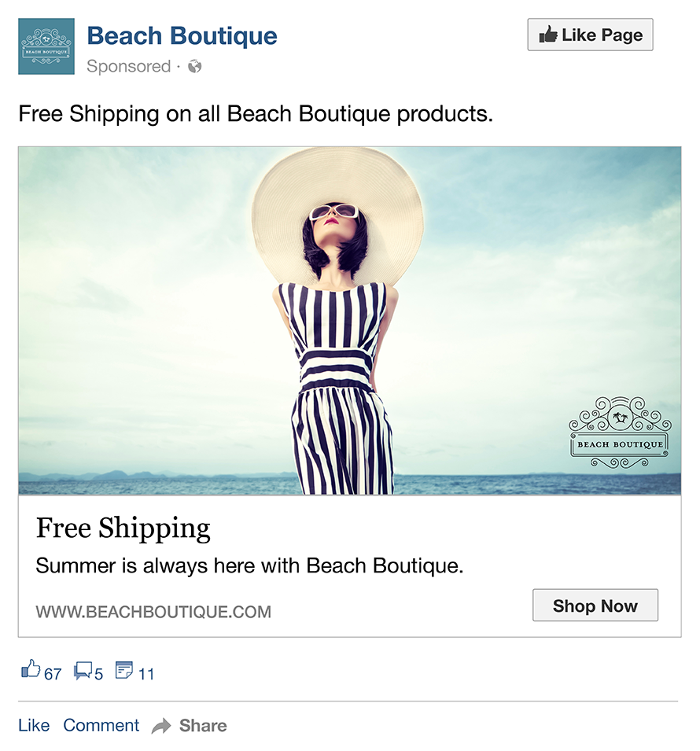Click the Beach Boutique profile picture

46,46
